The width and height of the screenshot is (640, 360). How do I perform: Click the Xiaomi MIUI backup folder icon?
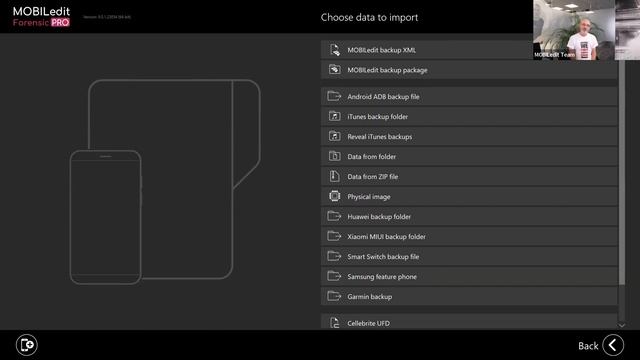coord(334,236)
